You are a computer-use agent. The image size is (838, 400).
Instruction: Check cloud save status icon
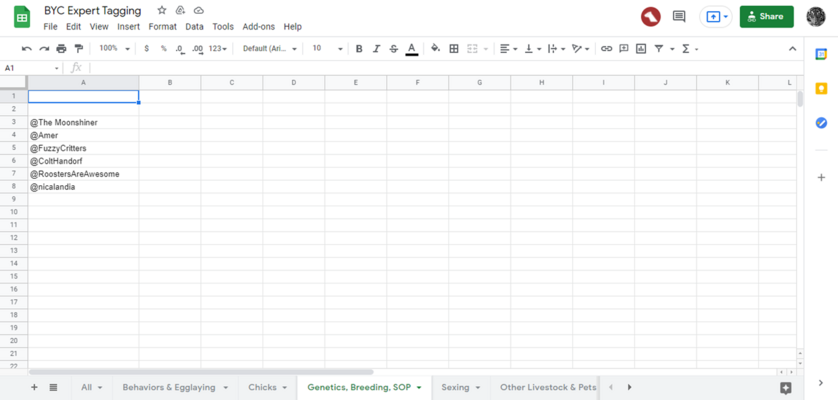(x=198, y=10)
